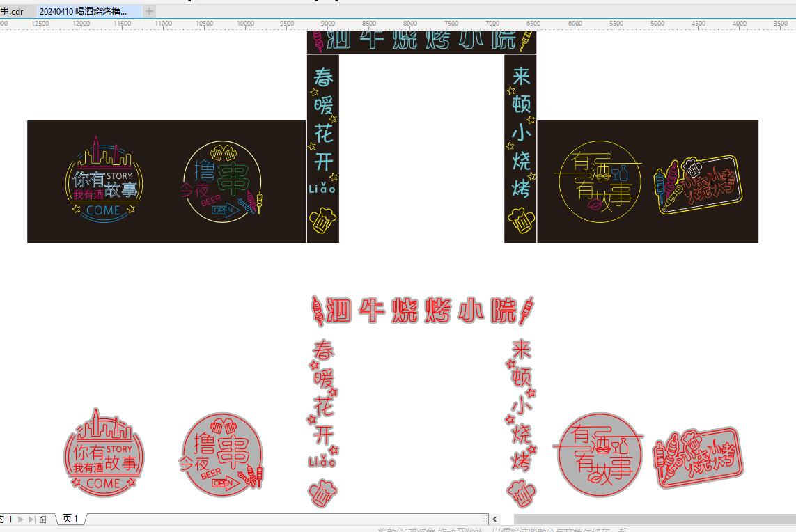Select the 来顿小烧烤 neon text column
The image size is (796, 532).
point(521,132)
